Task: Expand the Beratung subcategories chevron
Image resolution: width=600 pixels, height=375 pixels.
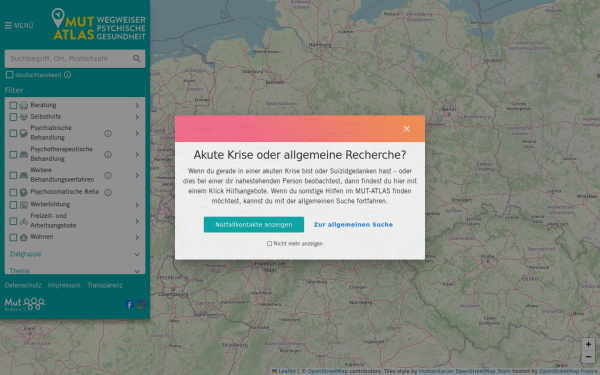Action: (x=137, y=105)
